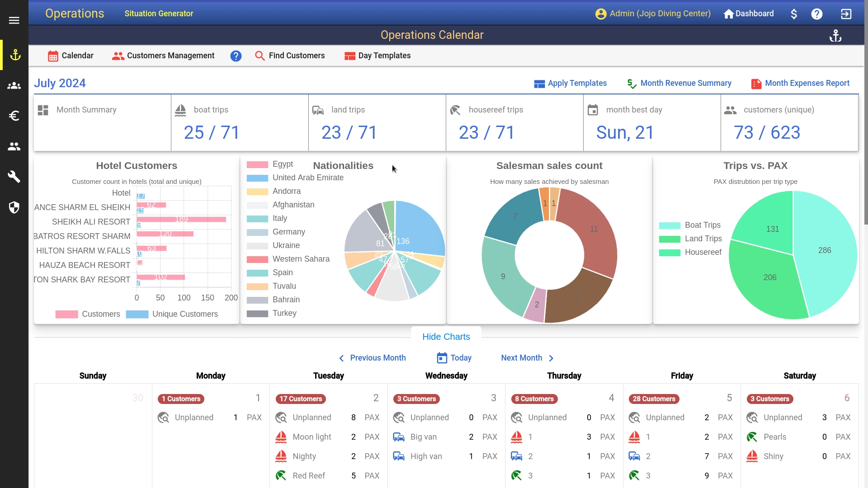Click the dollar sign icon in header
868x488 pixels.
(794, 14)
